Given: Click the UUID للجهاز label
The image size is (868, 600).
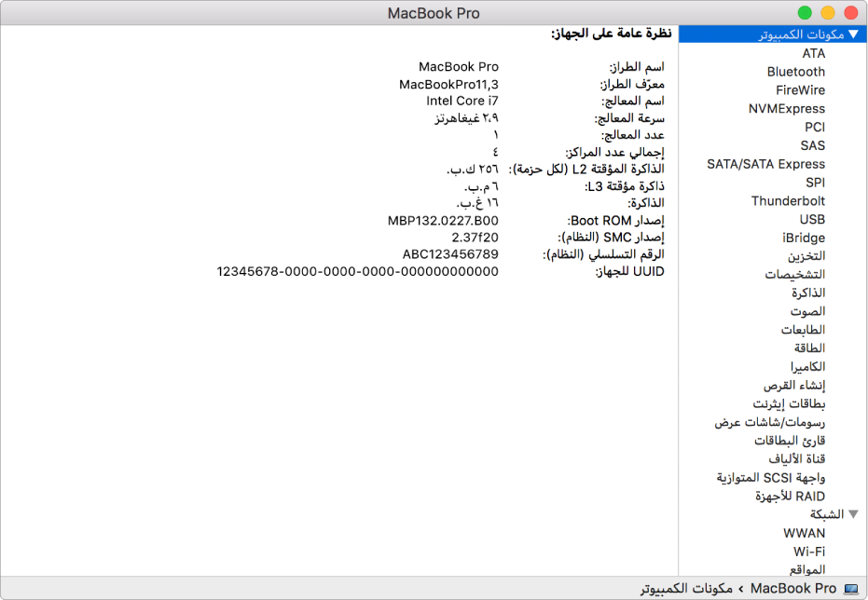Looking at the screenshot, I should (x=629, y=271).
